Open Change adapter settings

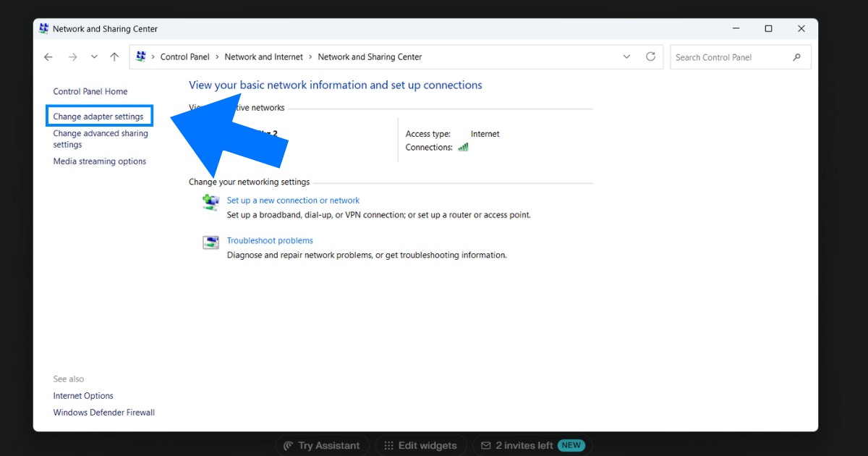point(99,116)
